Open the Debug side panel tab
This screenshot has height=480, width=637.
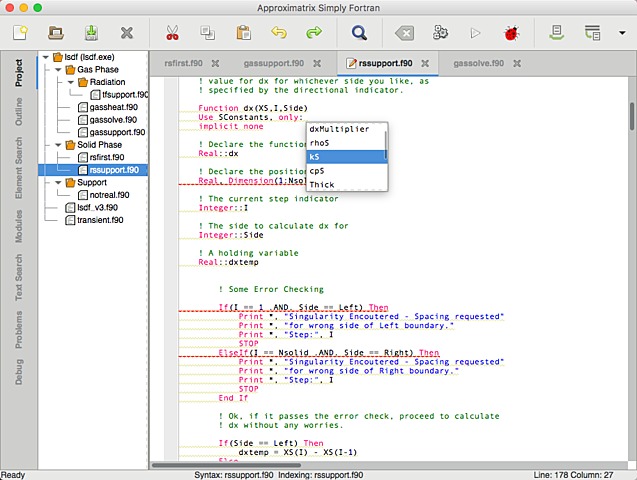click(19, 371)
